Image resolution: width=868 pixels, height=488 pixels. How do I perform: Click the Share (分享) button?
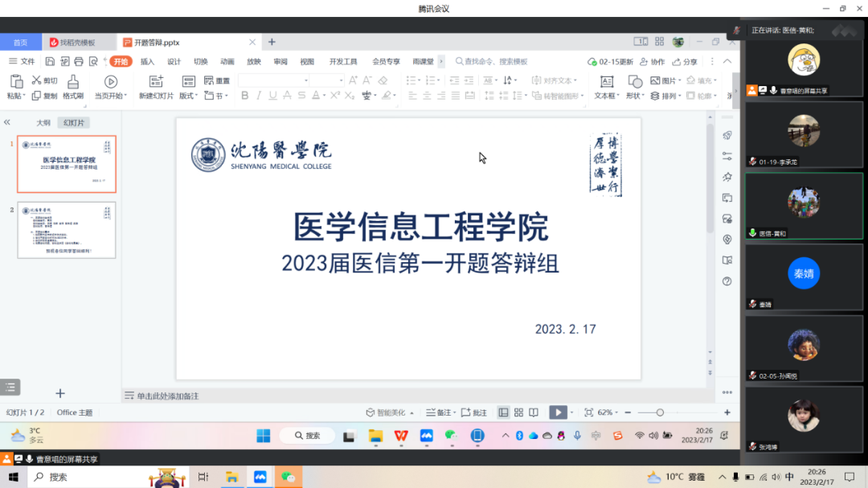coord(685,61)
